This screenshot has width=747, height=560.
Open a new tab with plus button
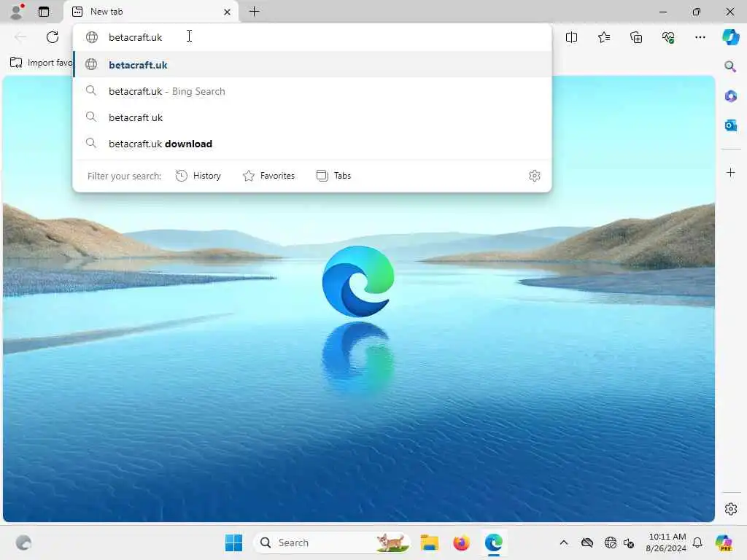tap(255, 12)
